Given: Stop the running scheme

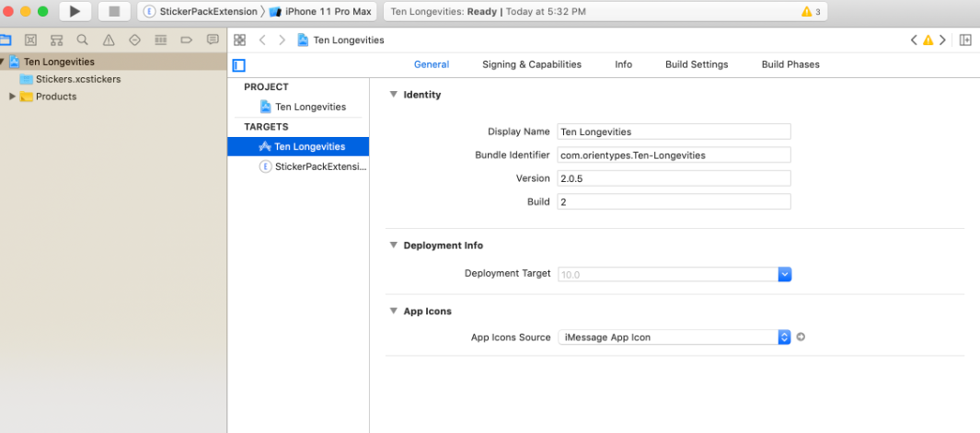Looking at the screenshot, I should (x=114, y=11).
